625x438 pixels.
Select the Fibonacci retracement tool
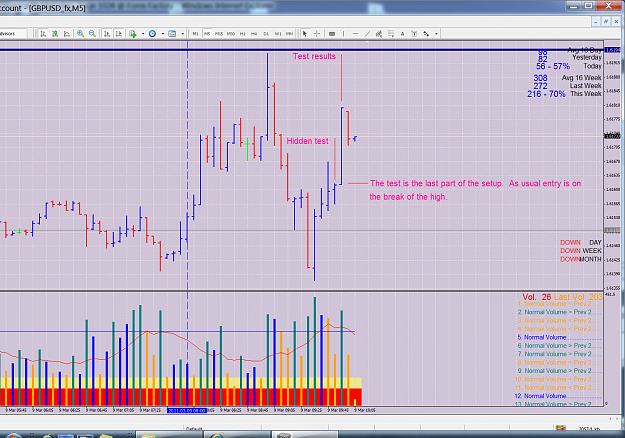tap(391, 34)
